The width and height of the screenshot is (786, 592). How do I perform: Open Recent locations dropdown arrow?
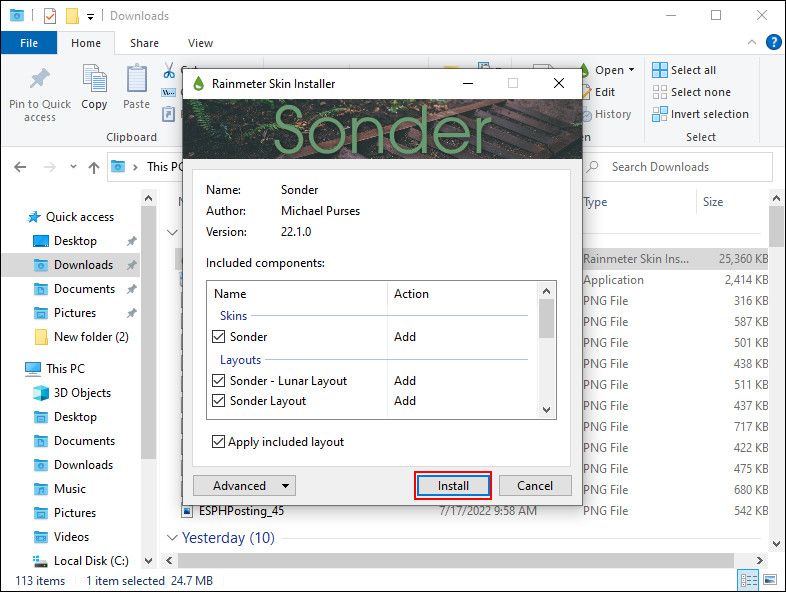tap(73, 167)
